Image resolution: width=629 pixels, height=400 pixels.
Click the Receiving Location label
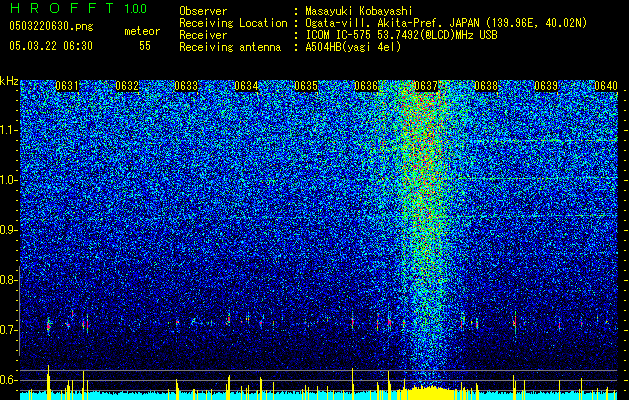coord(233,23)
